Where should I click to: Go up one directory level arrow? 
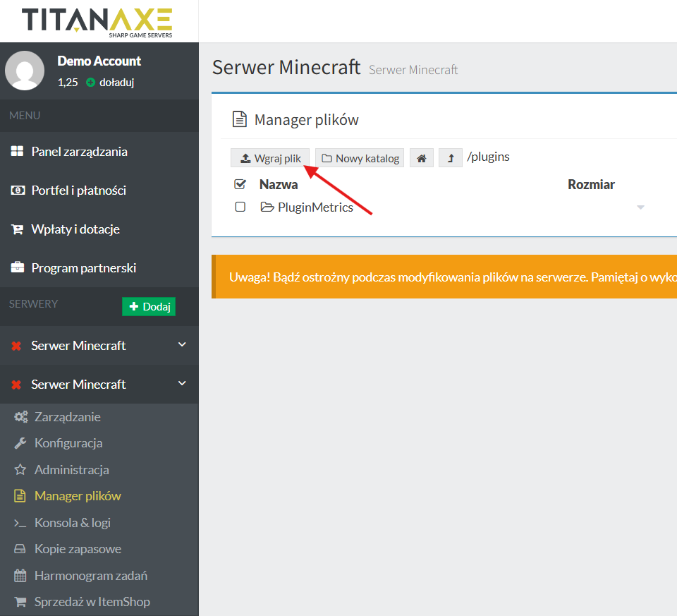click(450, 158)
